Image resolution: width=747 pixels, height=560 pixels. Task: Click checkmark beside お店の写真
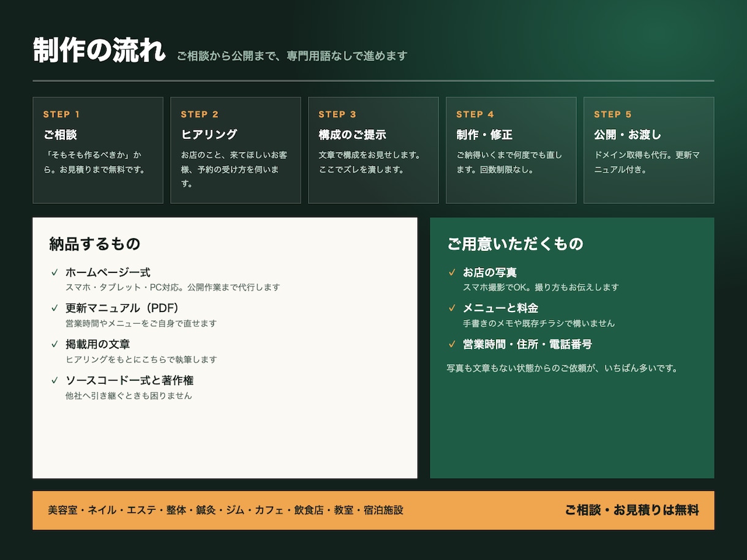click(452, 272)
